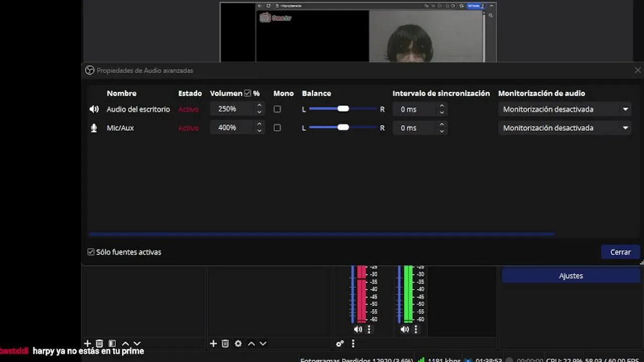Click the Estado column header

pyautogui.click(x=190, y=93)
